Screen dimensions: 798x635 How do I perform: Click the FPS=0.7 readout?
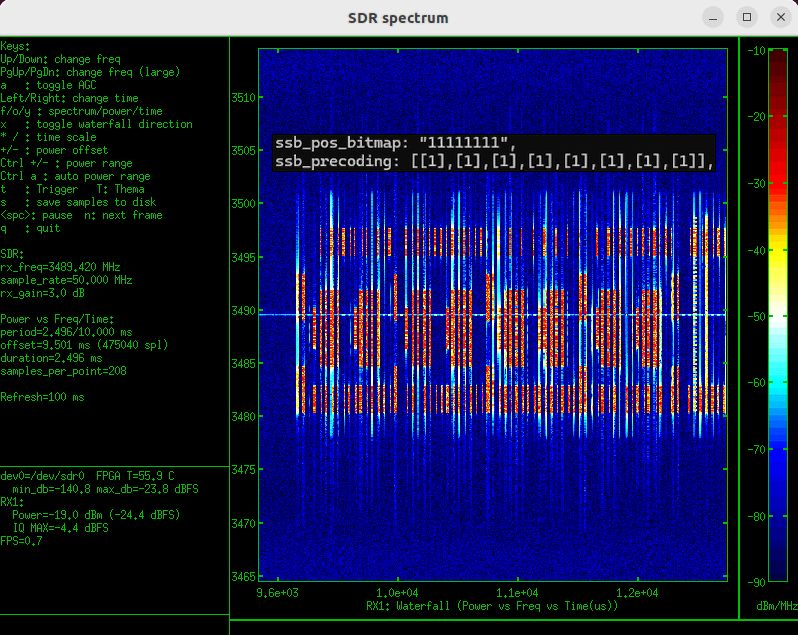click(21, 541)
